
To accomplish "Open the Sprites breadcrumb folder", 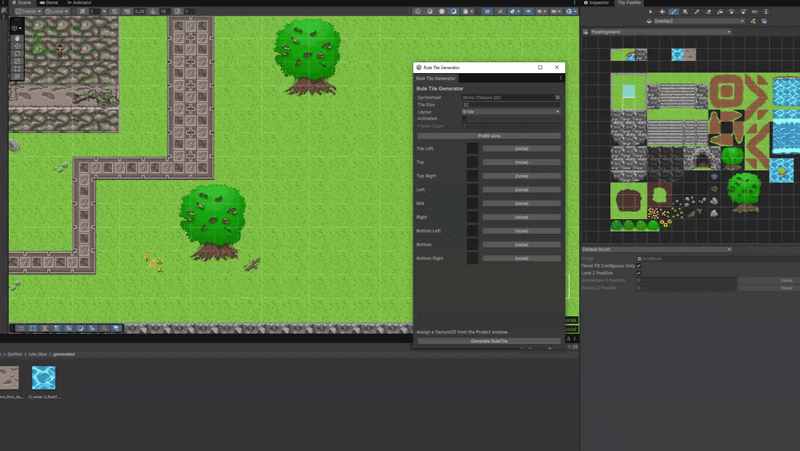I will (x=15, y=355).
